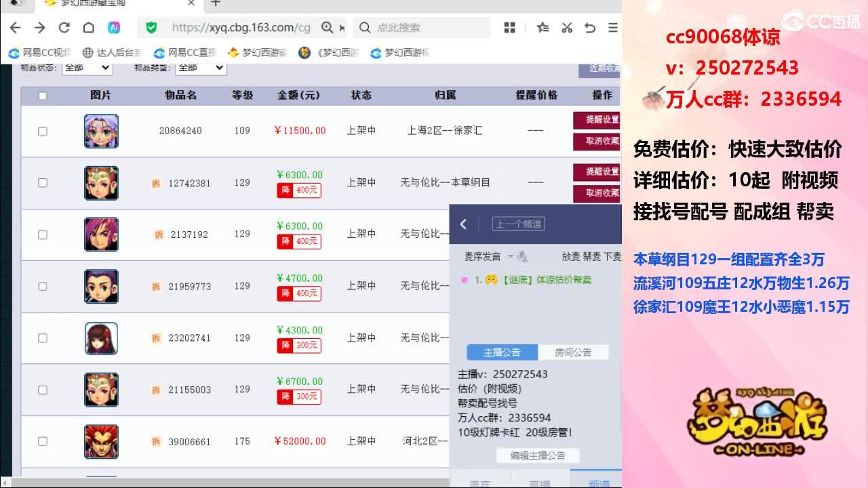This screenshot has height=488, width=868.
Task: Open the yellow-icon 梦幻西游 bookmark
Action: 258,53
